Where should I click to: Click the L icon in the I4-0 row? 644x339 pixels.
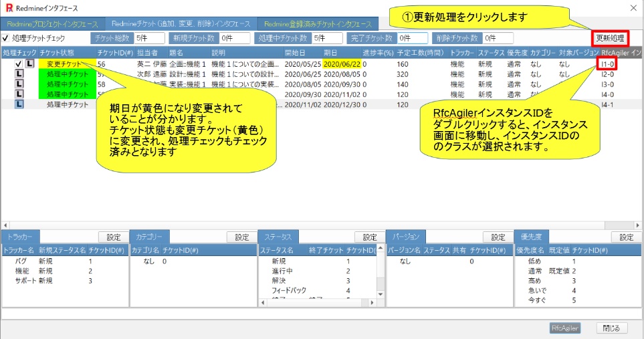click(19, 94)
